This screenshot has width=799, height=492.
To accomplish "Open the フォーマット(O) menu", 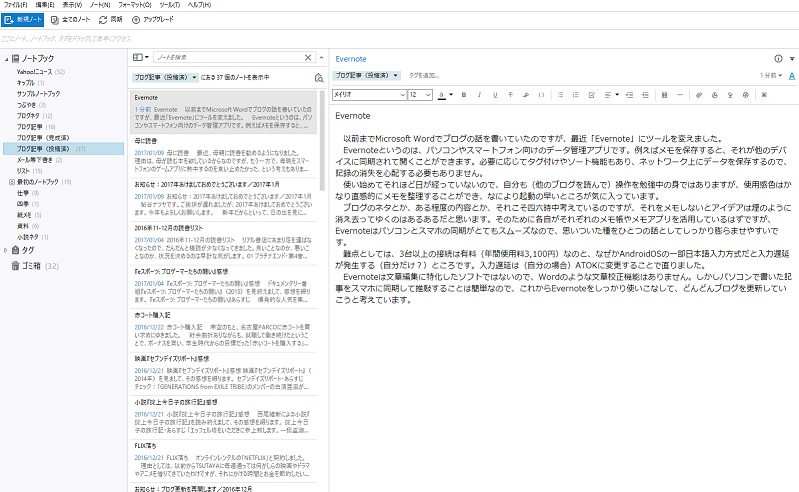I will tap(135, 5).
